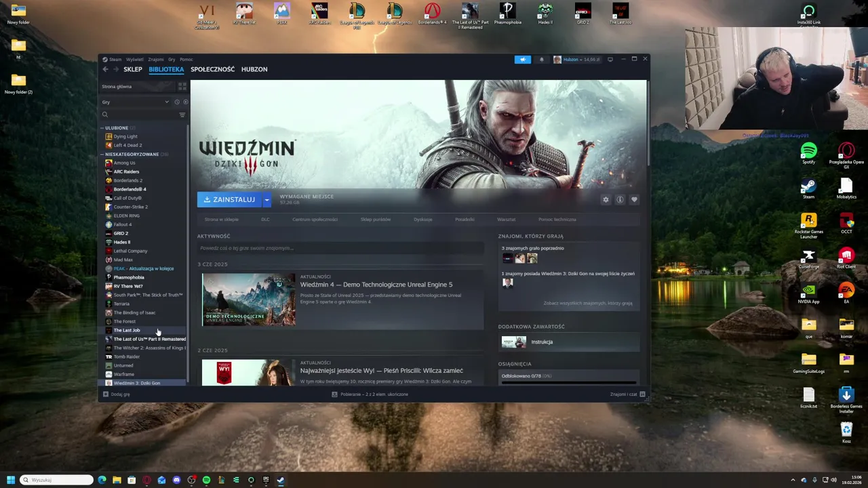Open the Dyskusje link
This screenshot has width=868, height=488.
click(x=422, y=220)
